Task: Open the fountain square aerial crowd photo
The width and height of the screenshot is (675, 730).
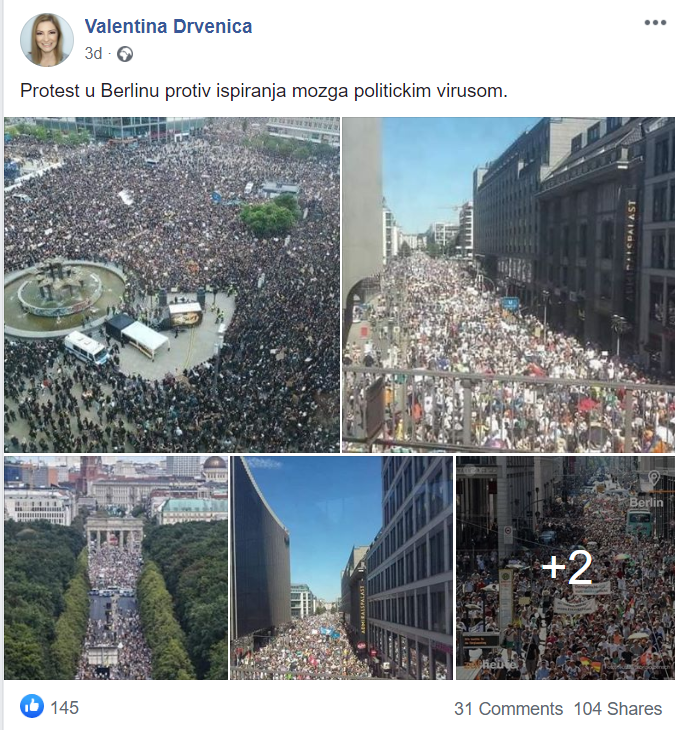Action: coord(172,284)
